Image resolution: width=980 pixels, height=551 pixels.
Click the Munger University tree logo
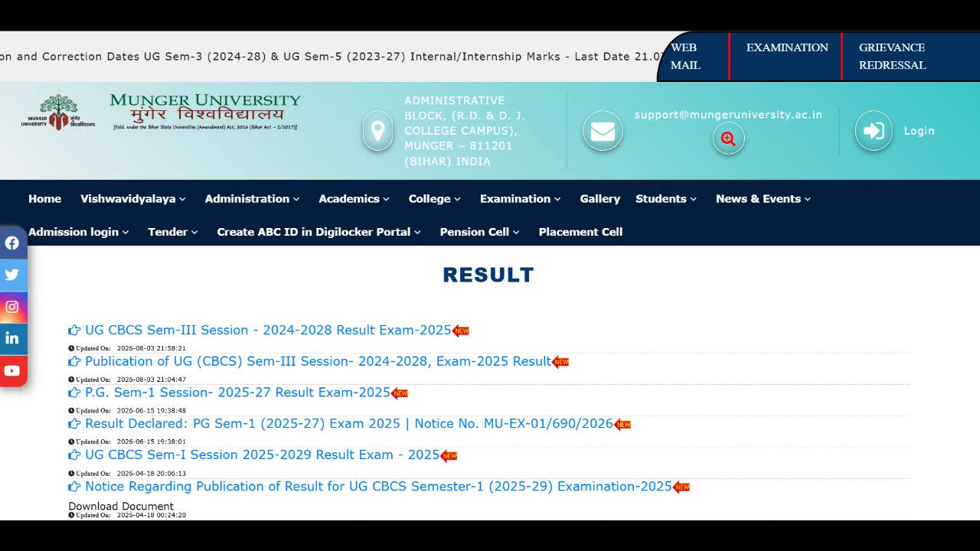58,112
